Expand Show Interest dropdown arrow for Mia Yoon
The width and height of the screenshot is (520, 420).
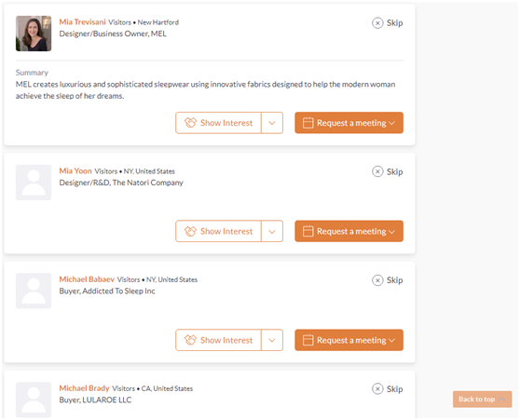click(x=272, y=231)
